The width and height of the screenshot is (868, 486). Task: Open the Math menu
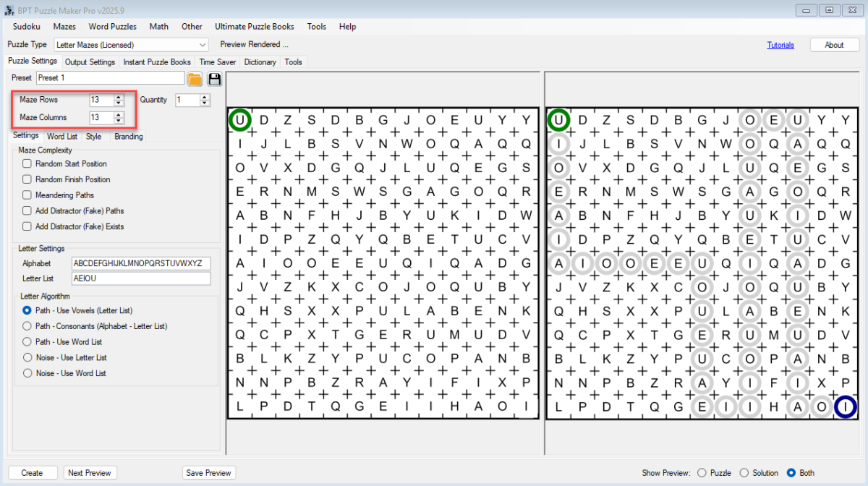[x=159, y=26]
